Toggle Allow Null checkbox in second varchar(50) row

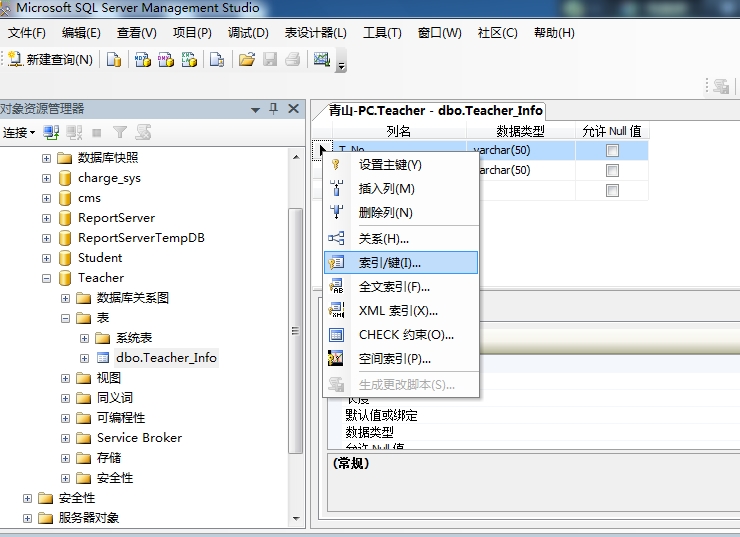point(612,170)
